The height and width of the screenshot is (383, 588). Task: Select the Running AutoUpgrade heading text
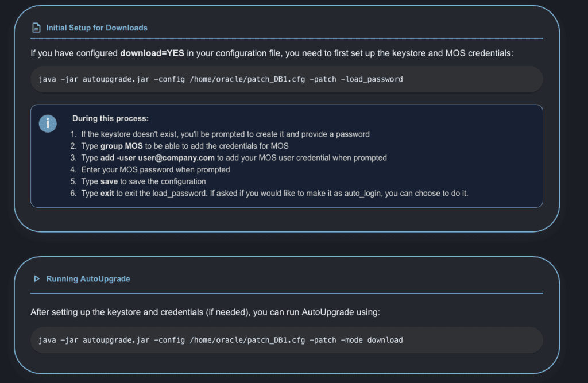[x=88, y=279]
